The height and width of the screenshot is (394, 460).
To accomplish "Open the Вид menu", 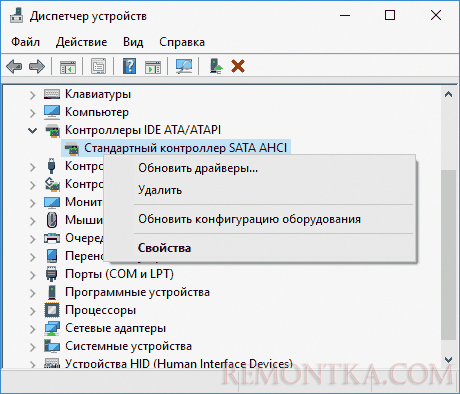I will pos(133,42).
